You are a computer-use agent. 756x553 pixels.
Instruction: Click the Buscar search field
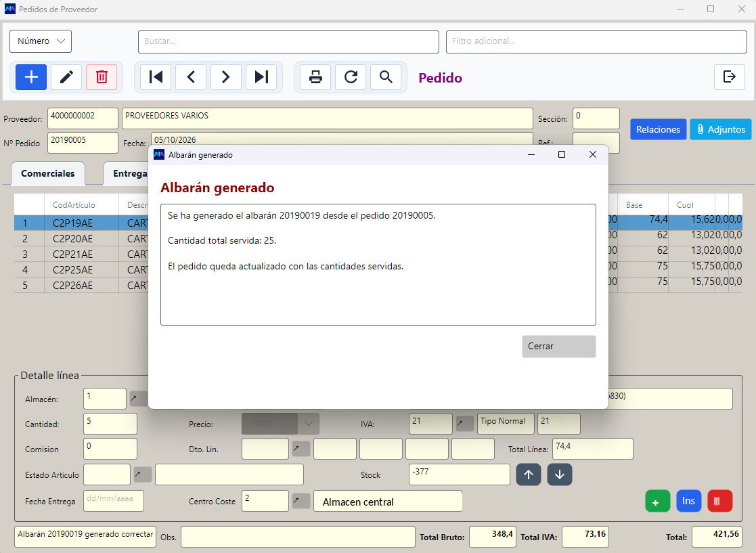click(288, 41)
